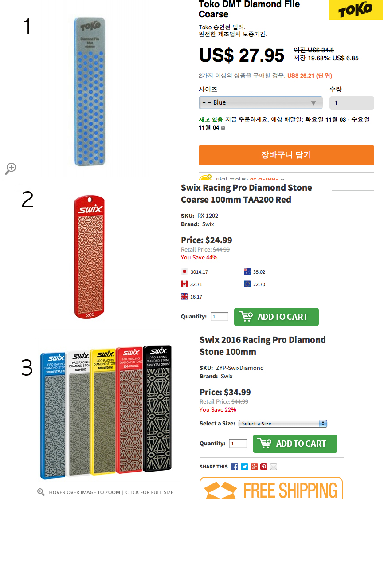Click the Free Shipping banner
The image size is (392, 566).
(271, 488)
